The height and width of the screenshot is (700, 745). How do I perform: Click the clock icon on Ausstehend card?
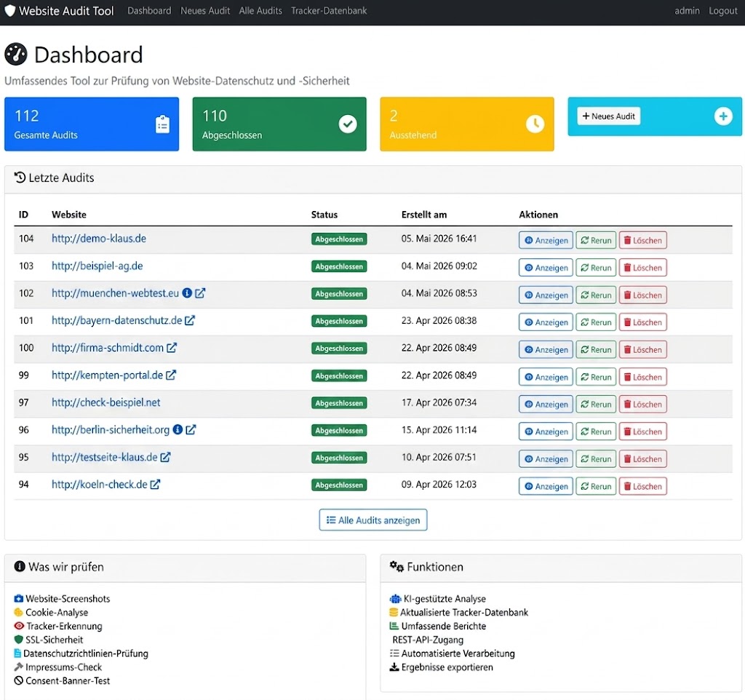535,124
